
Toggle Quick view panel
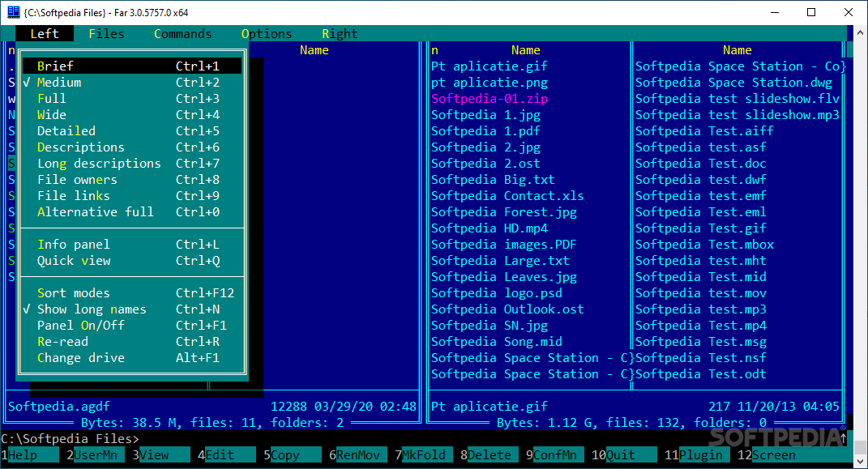coord(132,261)
